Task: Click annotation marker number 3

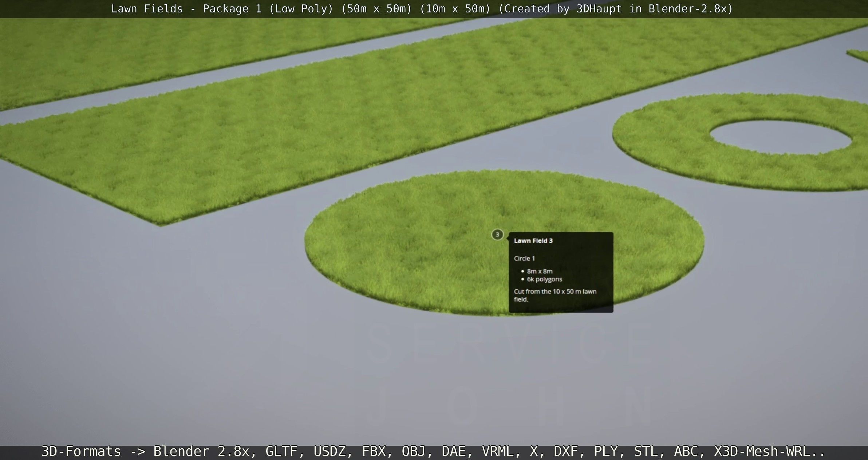Action: pyautogui.click(x=497, y=235)
